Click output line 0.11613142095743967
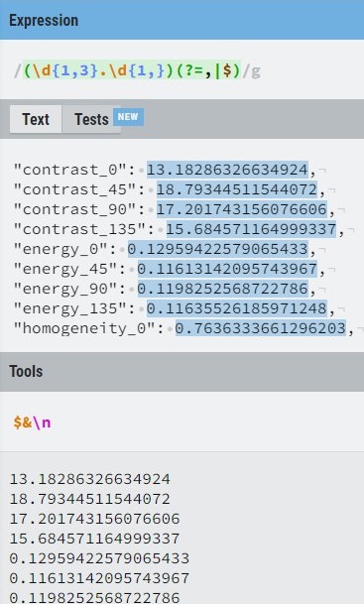Viewport: 364px width, 604px height. [x=99, y=578]
